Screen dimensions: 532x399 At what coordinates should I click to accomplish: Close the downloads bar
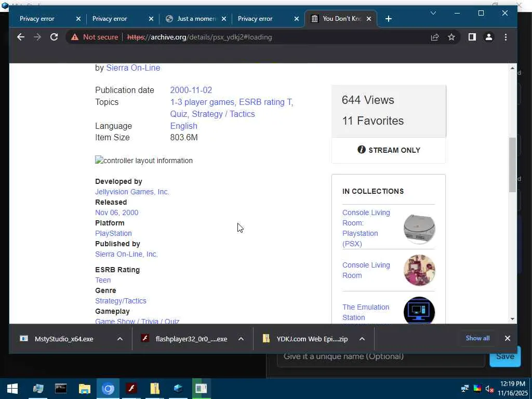coord(507,338)
